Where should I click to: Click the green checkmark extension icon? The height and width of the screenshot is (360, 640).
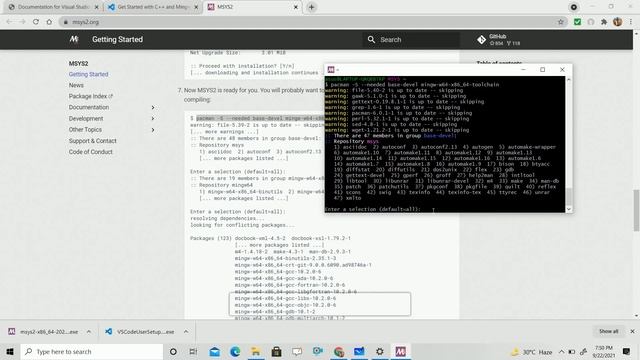(577, 22)
